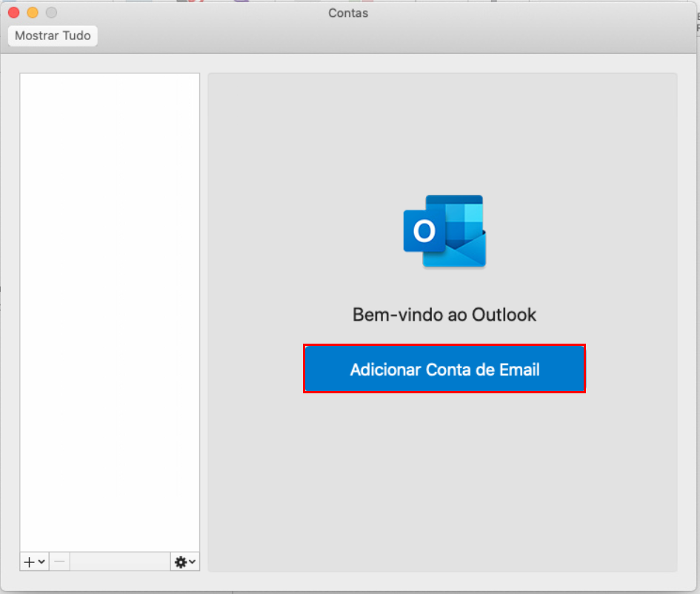The width and height of the screenshot is (700, 594).
Task: Minimize the Contas window with yellow button
Action: click(33, 13)
